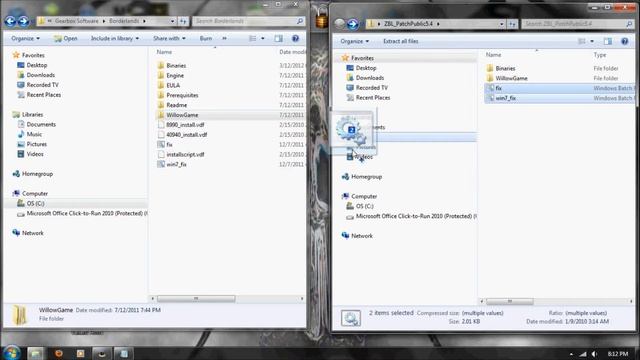Viewport: 640px width, 360px height.
Task: Select EULA folder
Action: point(173,85)
